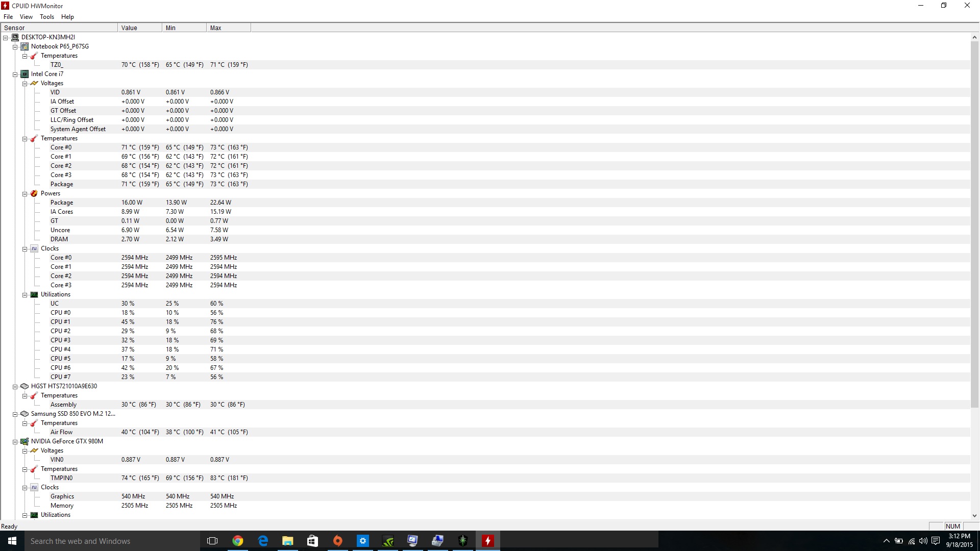Open the Help menu
The width and height of the screenshot is (980, 551).
pyautogui.click(x=67, y=17)
